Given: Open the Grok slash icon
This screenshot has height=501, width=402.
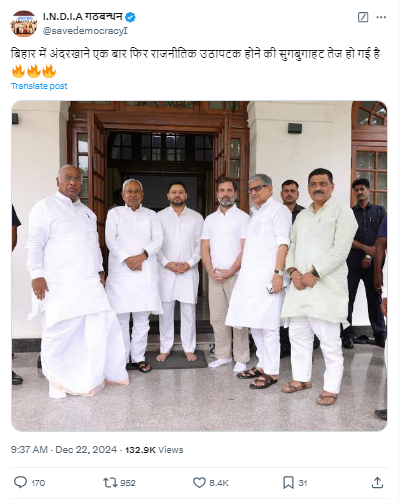Looking at the screenshot, I should click(x=363, y=17).
